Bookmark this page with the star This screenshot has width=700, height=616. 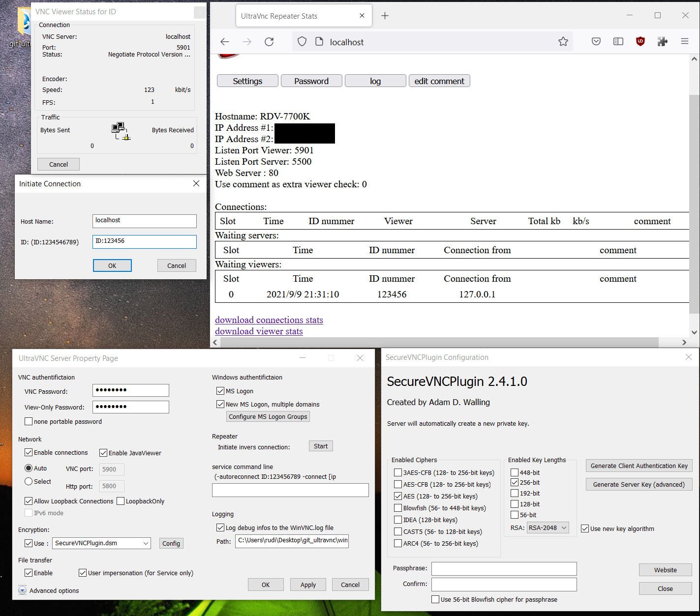pos(563,42)
